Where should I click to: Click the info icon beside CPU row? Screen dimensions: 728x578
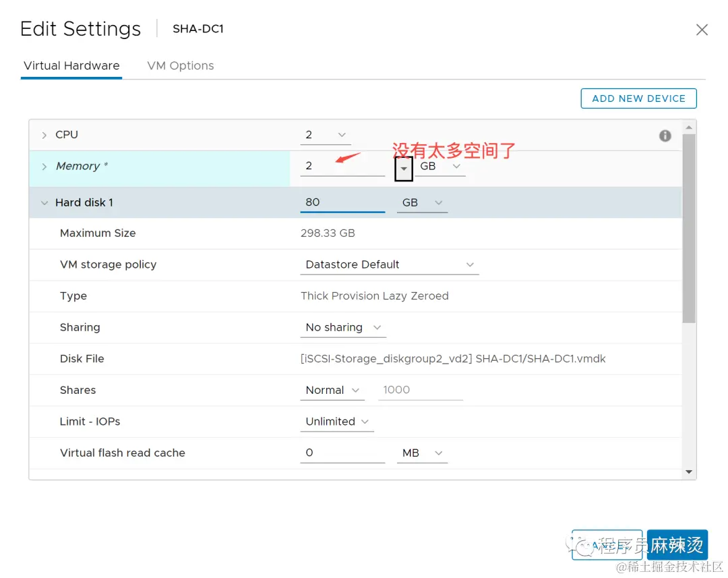pos(665,135)
